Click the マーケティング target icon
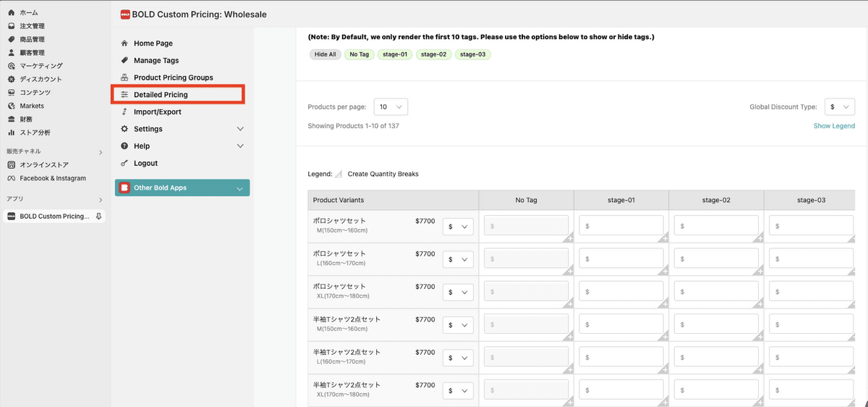The height and width of the screenshot is (407, 868). coord(12,66)
